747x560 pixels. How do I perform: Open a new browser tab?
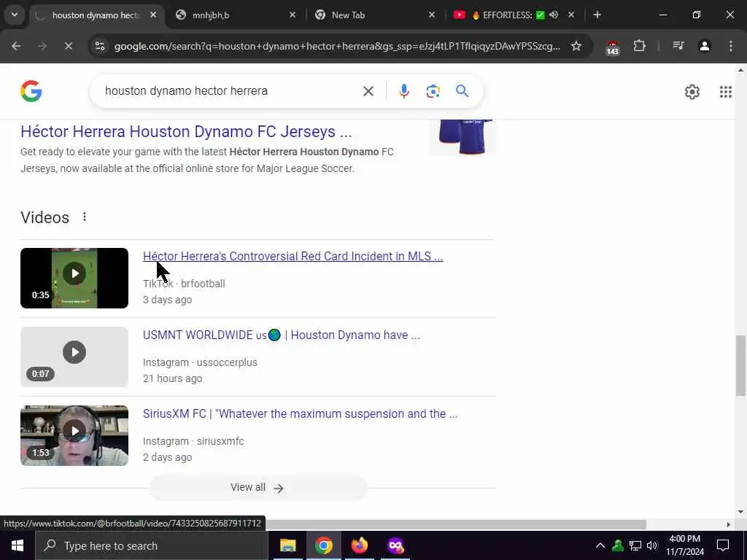597,15
